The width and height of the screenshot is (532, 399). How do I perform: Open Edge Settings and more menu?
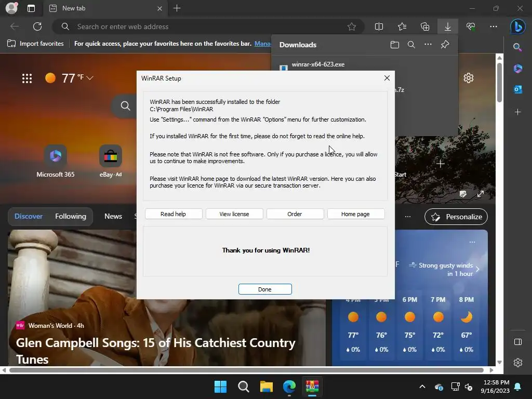pos(494,26)
